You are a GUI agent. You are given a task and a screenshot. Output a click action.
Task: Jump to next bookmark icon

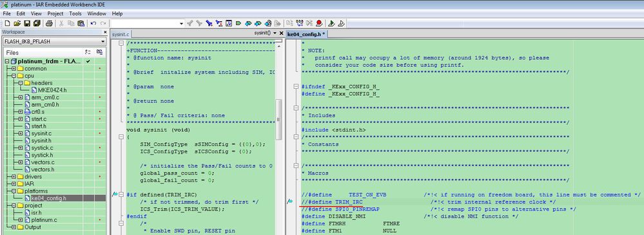258,23
